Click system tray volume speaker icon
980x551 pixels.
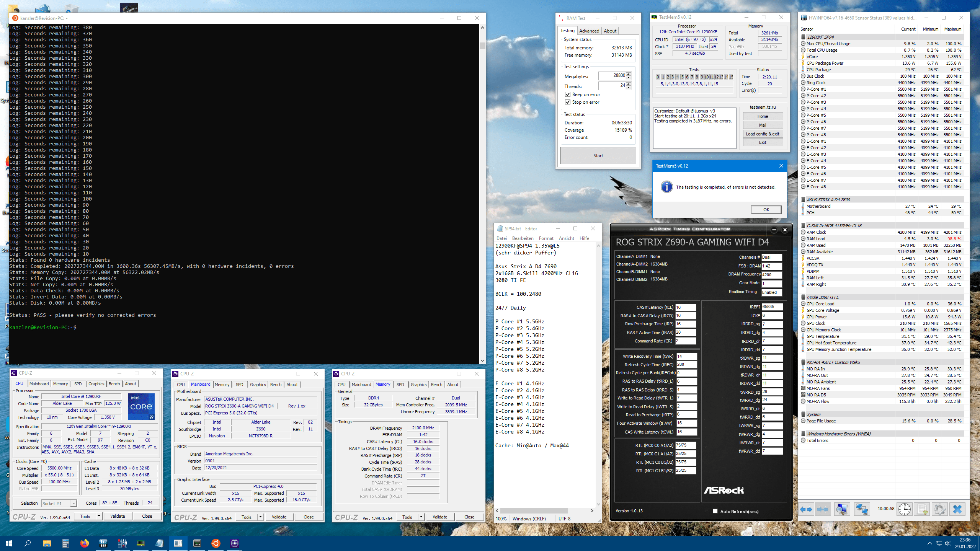point(947,543)
